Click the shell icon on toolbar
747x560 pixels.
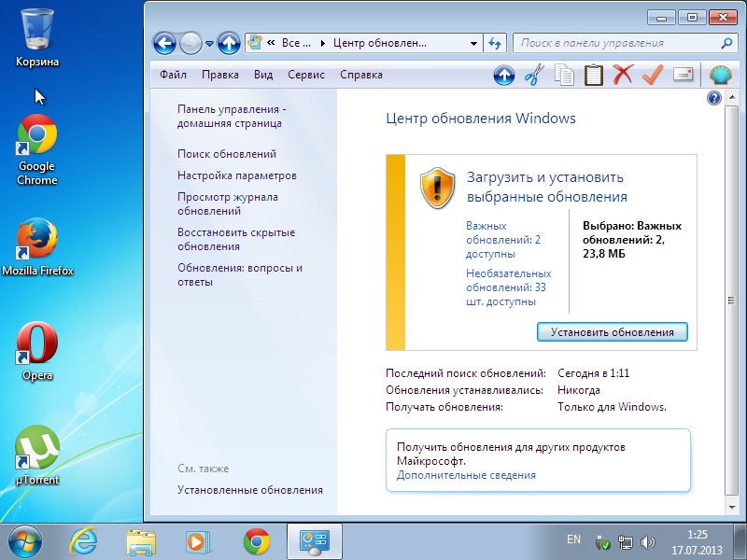click(721, 75)
